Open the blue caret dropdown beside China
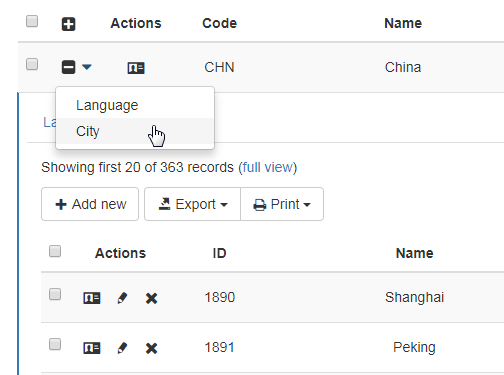Screen dimensions: 504x375 click(87, 67)
